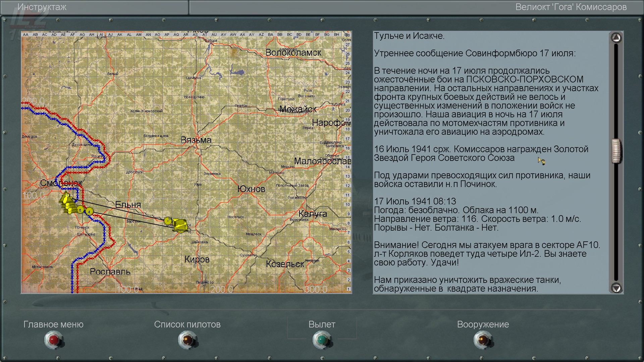The width and height of the screenshot is (644, 362).
Task: Click waypoint 4 marker on map
Action: coord(89,212)
